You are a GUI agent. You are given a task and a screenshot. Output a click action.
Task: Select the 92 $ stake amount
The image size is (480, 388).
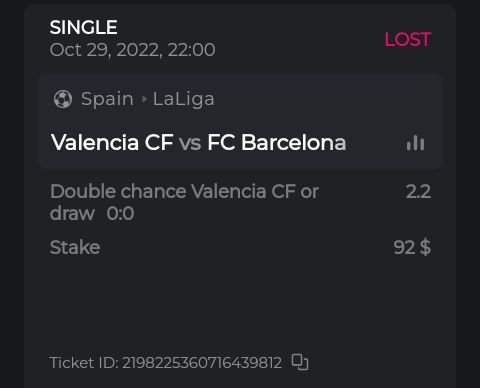click(x=412, y=247)
